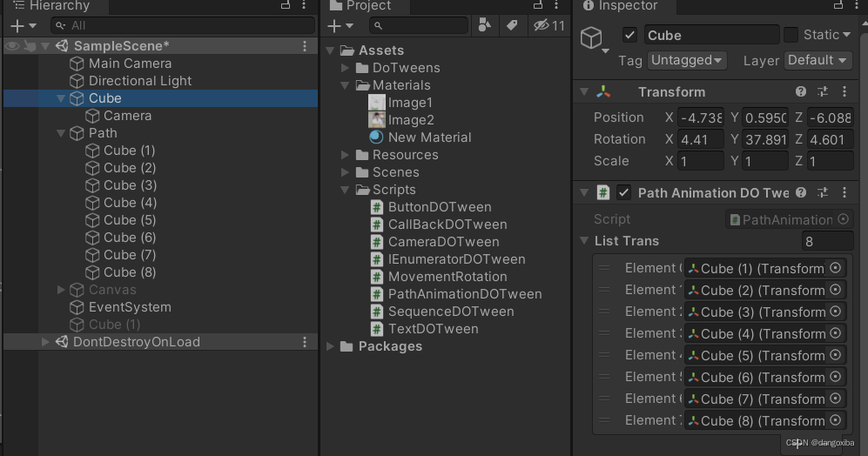
Task: Edit List Trans size field
Action: 827,241
